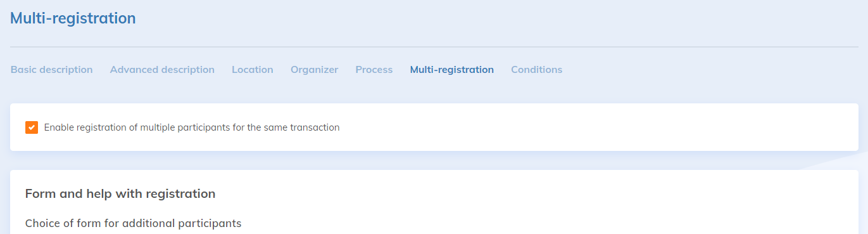Click the 'Enable registration of multiple participants' label
This screenshot has width=868, height=234.
click(192, 127)
